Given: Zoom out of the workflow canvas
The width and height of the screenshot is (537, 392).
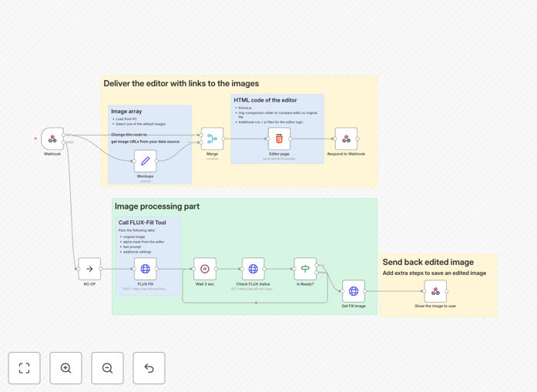Looking at the screenshot, I should click(107, 368).
